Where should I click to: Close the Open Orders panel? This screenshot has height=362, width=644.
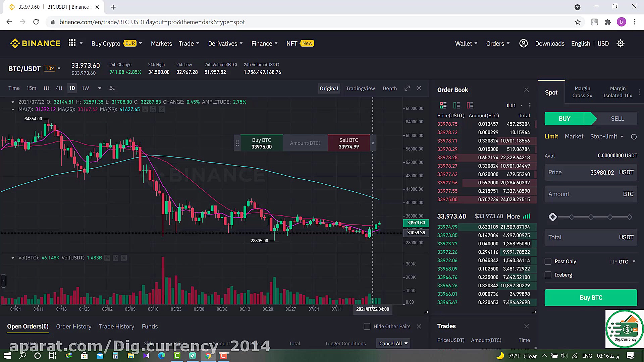(419, 326)
